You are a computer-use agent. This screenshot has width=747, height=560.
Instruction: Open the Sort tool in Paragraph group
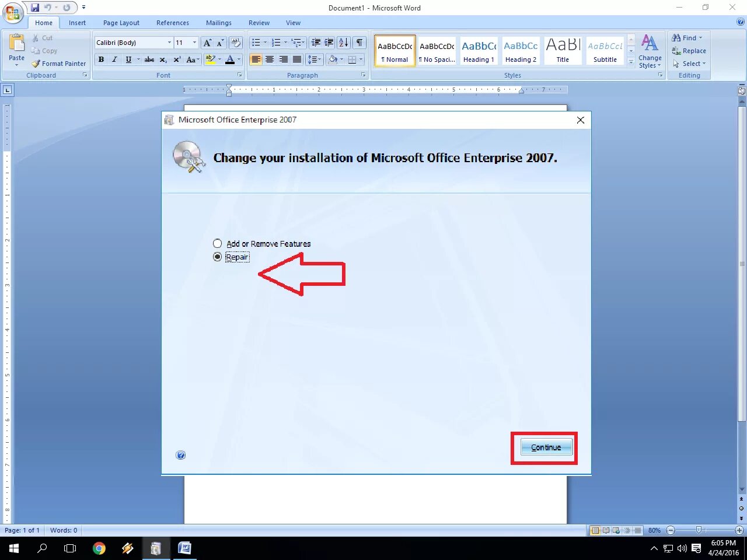(x=343, y=42)
